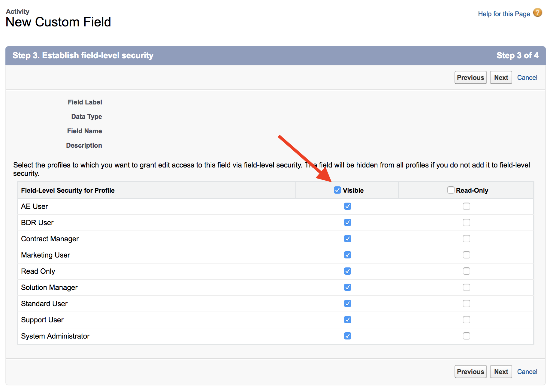The image size is (550, 392).
Task: Click the 'Field Name' label
Action: (x=85, y=131)
